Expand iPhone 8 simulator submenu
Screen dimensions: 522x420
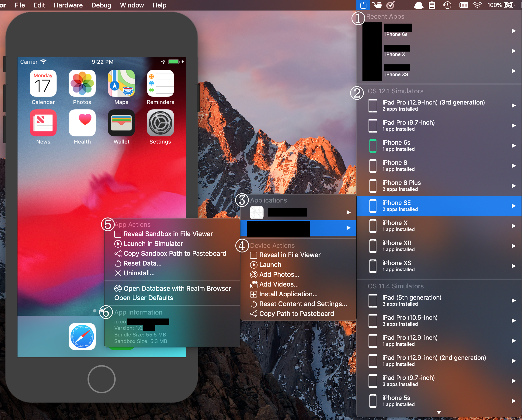point(439,166)
